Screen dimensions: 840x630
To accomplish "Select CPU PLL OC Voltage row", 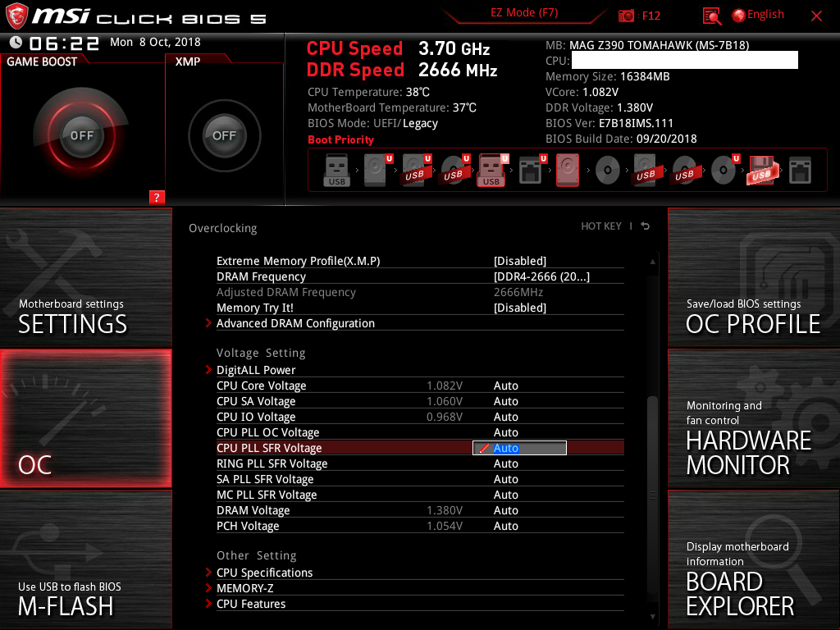I will 420,432.
